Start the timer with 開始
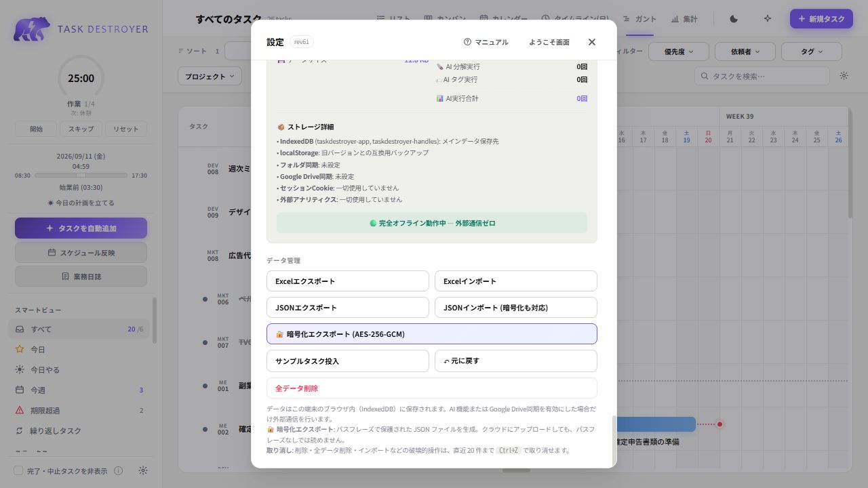Screen dimensions: 868x488 (36, 129)
